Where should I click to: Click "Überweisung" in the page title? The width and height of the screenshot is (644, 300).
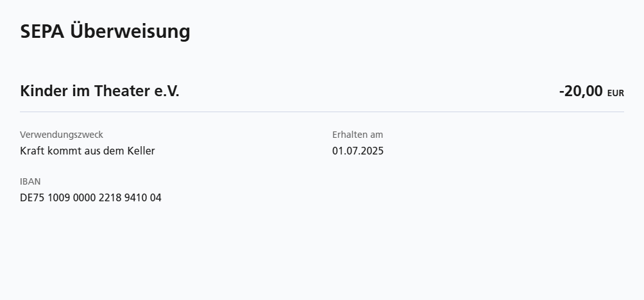(130, 31)
